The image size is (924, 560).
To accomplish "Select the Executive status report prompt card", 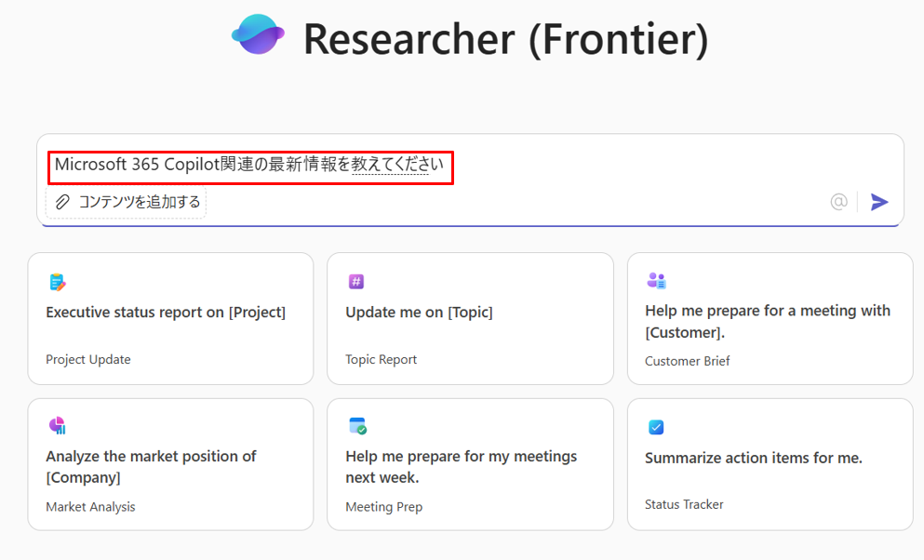I will click(170, 318).
